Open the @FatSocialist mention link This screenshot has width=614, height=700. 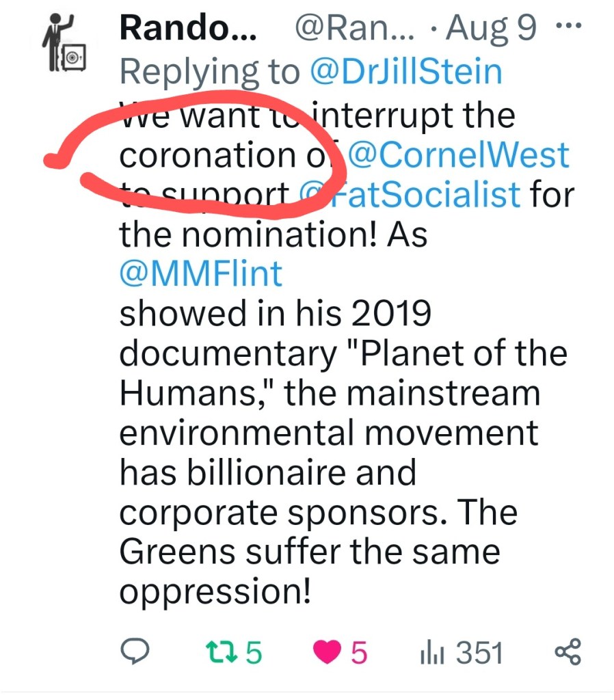(x=410, y=195)
